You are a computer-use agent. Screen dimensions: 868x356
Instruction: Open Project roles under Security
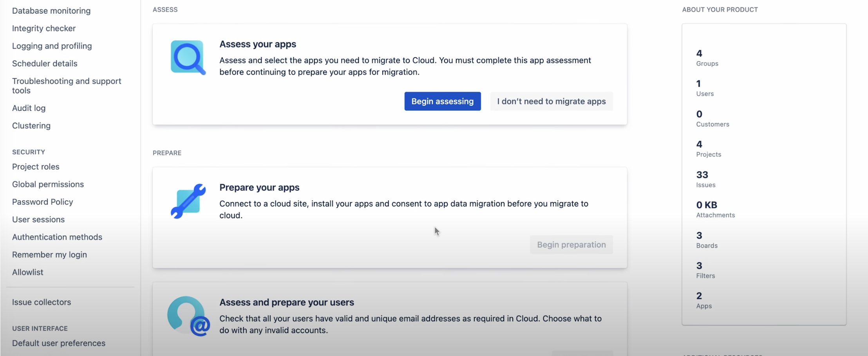click(x=36, y=167)
